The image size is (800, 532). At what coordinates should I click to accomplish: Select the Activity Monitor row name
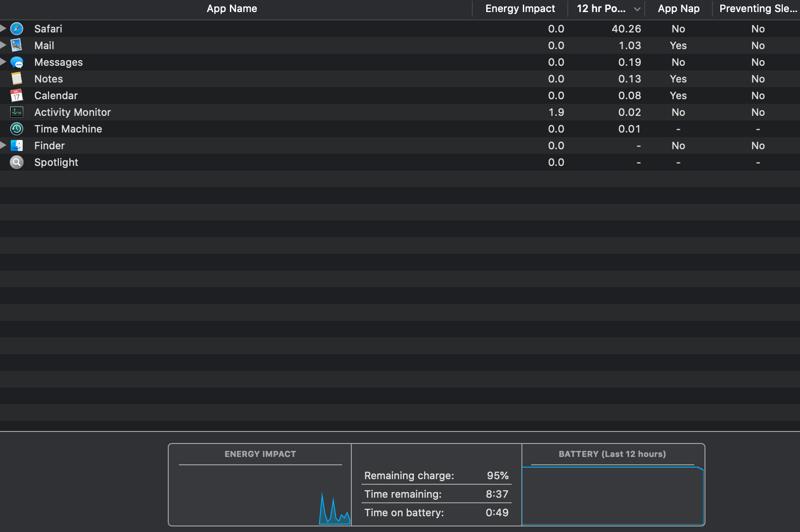pos(72,112)
